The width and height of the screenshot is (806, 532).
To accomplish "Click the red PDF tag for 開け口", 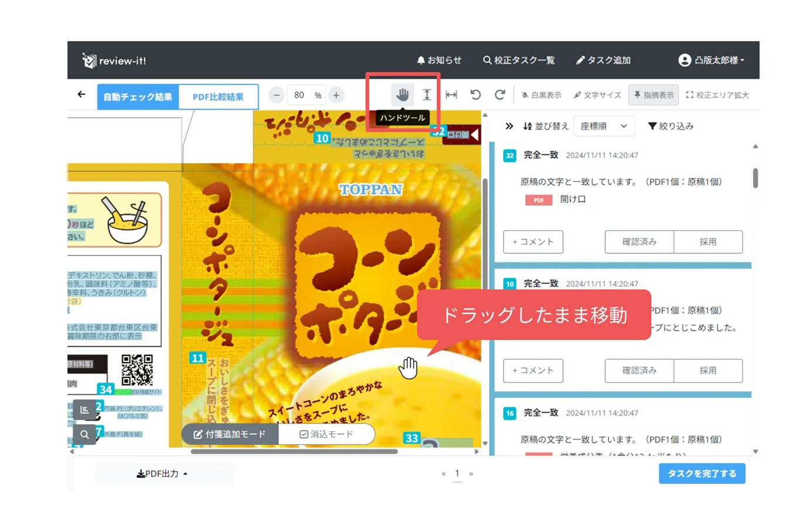I will coord(538,200).
